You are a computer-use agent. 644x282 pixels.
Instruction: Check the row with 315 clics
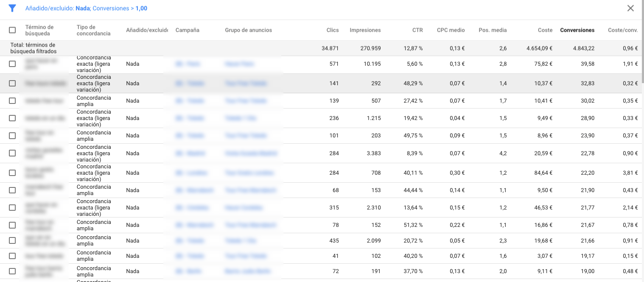[x=12, y=208]
